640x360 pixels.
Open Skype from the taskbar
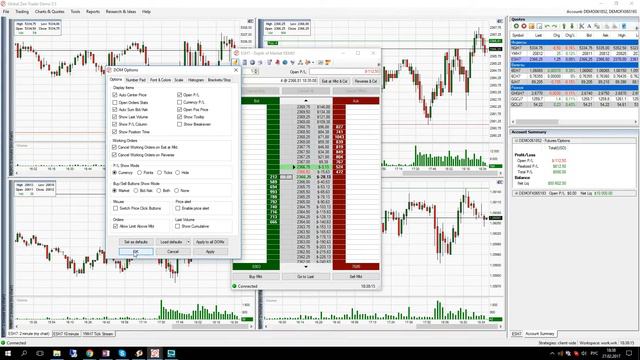click(122, 353)
